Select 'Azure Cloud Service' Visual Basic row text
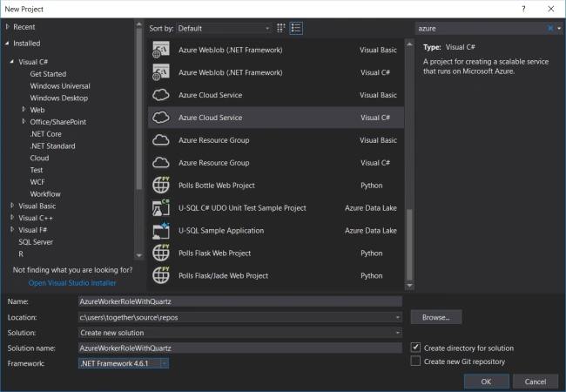 click(x=210, y=95)
